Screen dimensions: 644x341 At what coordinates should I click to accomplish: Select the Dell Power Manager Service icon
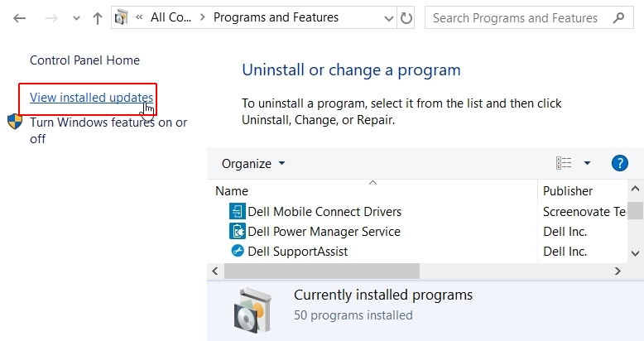coord(238,231)
